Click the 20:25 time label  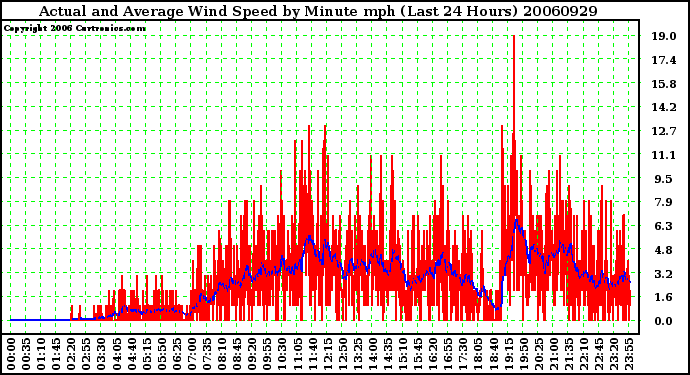(x=538, y=354)
